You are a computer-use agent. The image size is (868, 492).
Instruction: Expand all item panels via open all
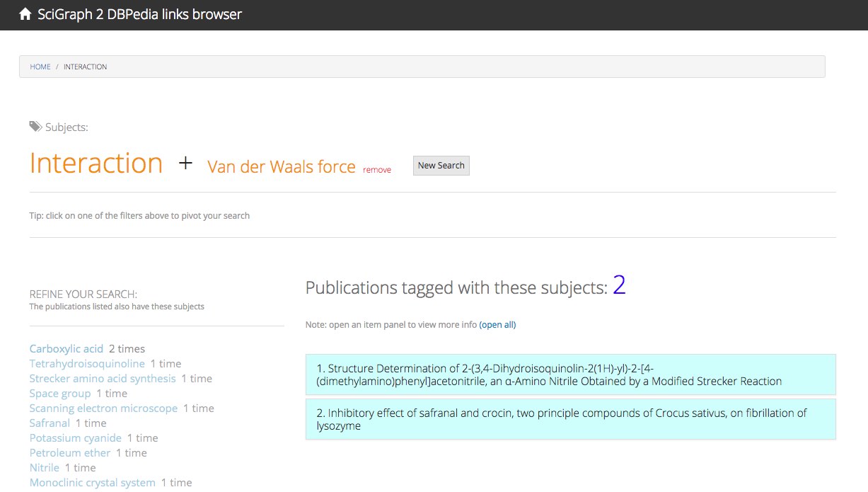(x=498, y=325)
